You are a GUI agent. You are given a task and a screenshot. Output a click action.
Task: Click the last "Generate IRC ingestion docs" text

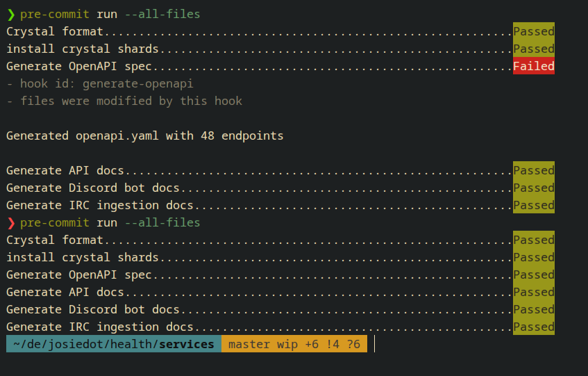pyautogui.click(x=99, y=327)
